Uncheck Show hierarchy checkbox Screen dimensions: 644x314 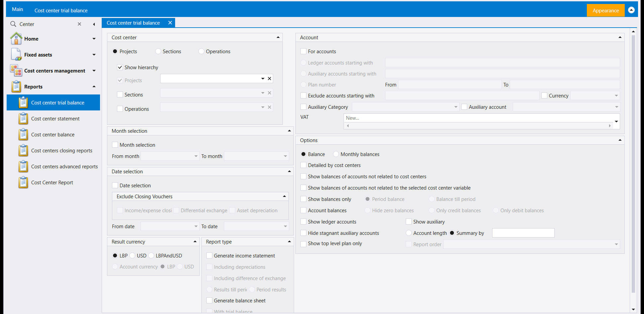pos(120,67)
